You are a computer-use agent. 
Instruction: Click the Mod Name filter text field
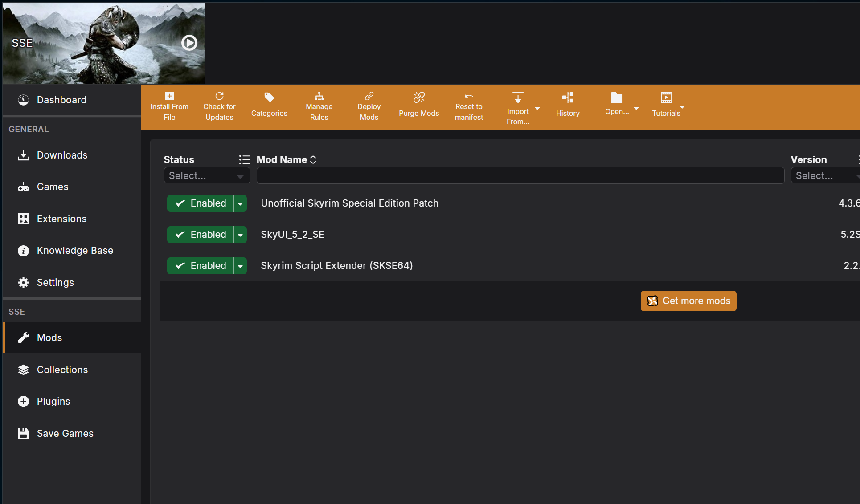pyautogui.click(x=520, y=176)
